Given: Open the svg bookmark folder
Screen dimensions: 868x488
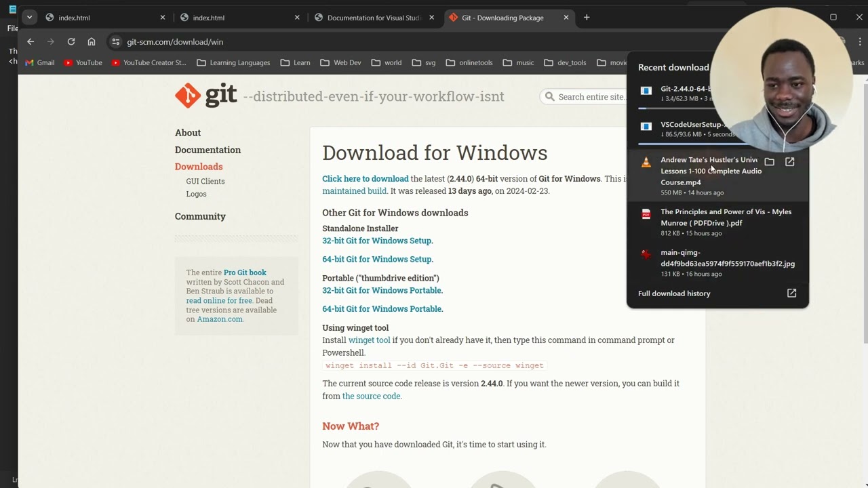Looking at the screenshot, I should [424, 62].
